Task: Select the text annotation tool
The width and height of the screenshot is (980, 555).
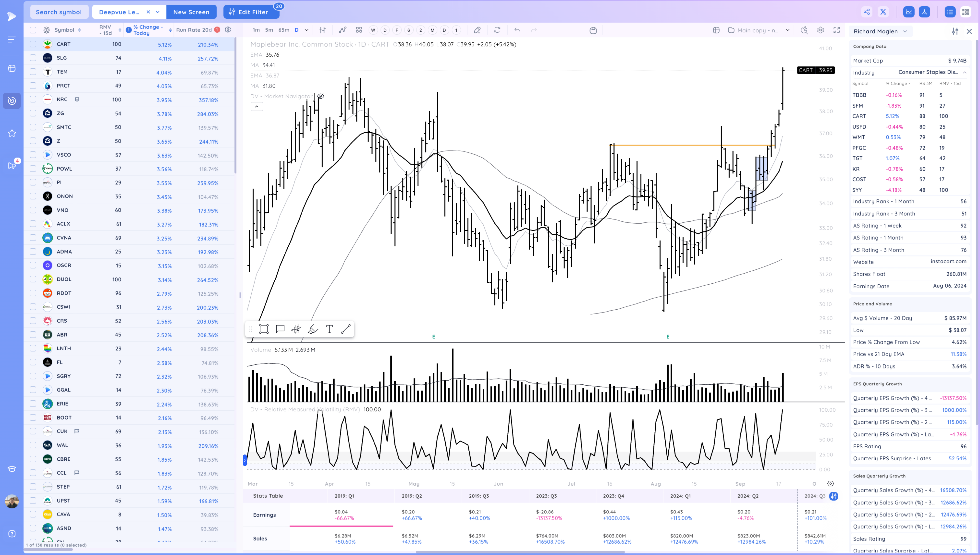Action: [330, 329]
